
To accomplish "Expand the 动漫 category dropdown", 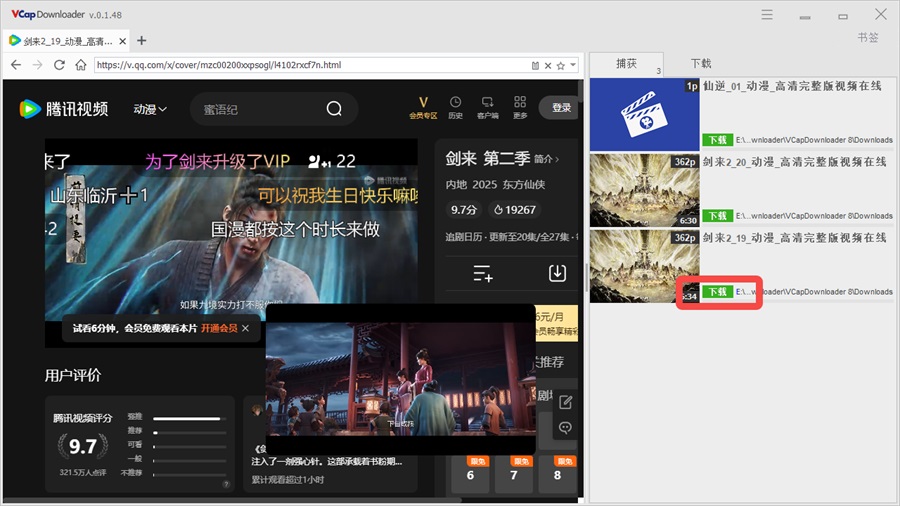I will click(x=150, y=109).
